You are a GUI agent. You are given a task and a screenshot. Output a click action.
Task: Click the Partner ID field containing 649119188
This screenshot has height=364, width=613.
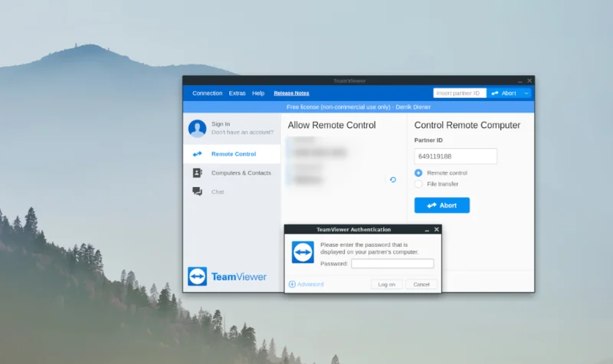[455, 156]
